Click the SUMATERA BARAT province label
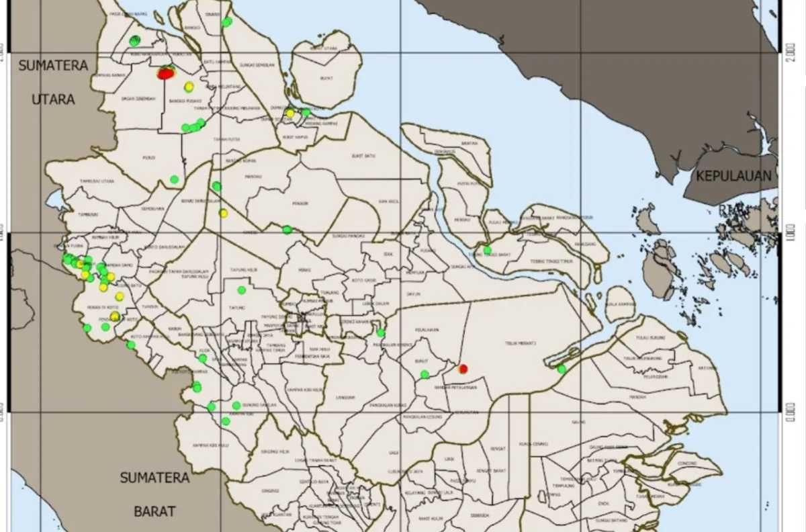806x532 pixels. click(154, 494)
